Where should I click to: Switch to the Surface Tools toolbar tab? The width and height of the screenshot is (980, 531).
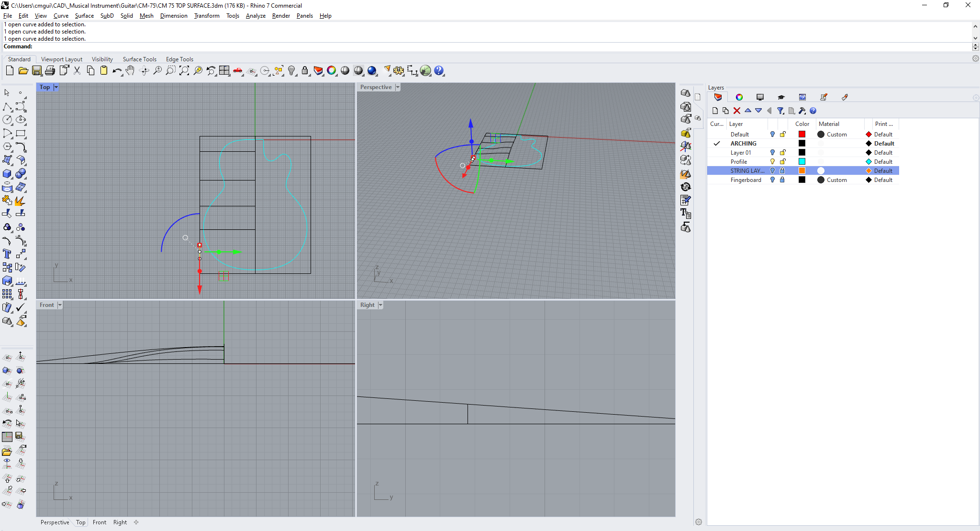click(x=139, y=59)
